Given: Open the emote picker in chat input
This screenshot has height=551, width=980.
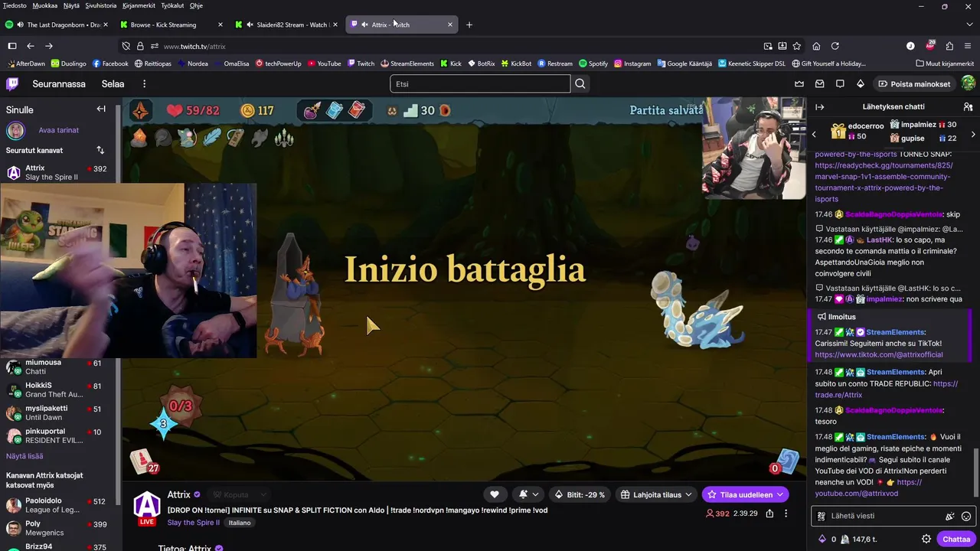Looking at the screenshot, I should coord(966,516).
